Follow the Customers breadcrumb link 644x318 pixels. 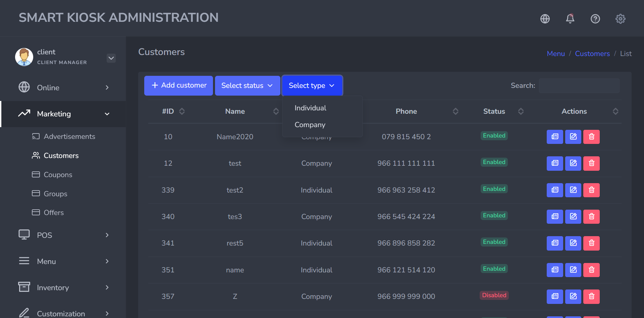click(592, 54)
